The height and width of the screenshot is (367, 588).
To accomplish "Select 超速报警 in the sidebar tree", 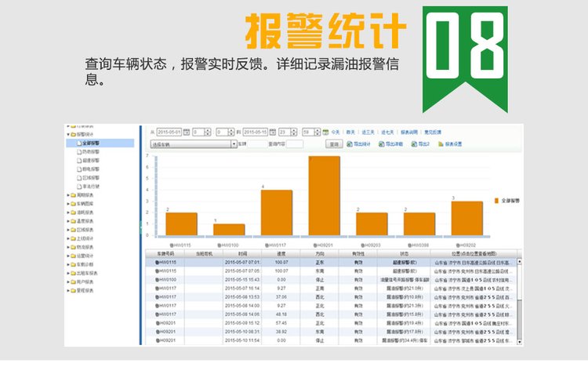I will [x=92, y=161].
